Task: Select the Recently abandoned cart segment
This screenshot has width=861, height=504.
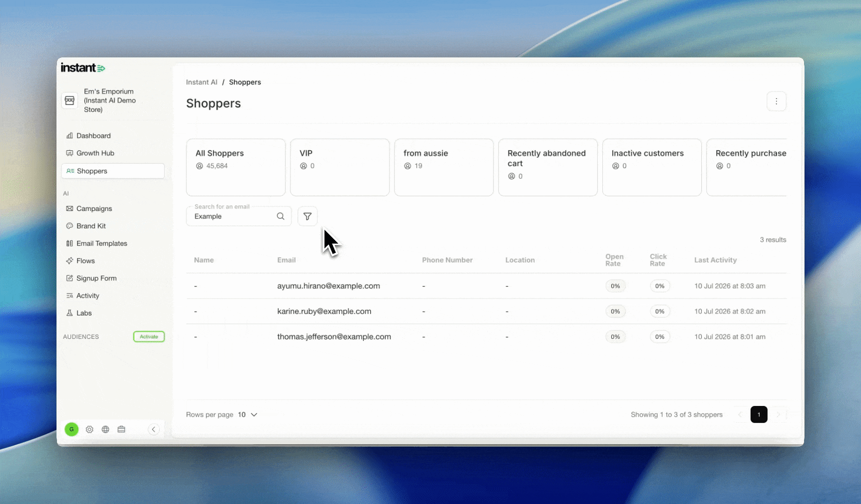Action: point(548,167)
